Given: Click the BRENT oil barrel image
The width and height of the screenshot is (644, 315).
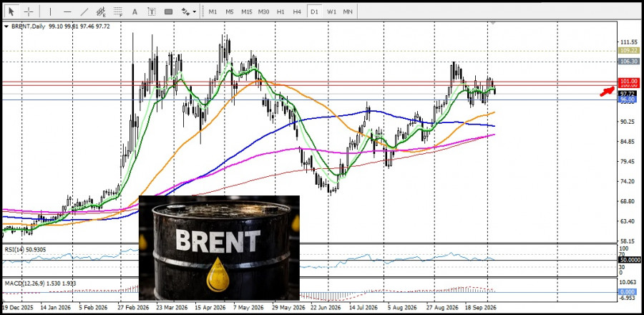Looking at the screenshot, I should (220, 248).
